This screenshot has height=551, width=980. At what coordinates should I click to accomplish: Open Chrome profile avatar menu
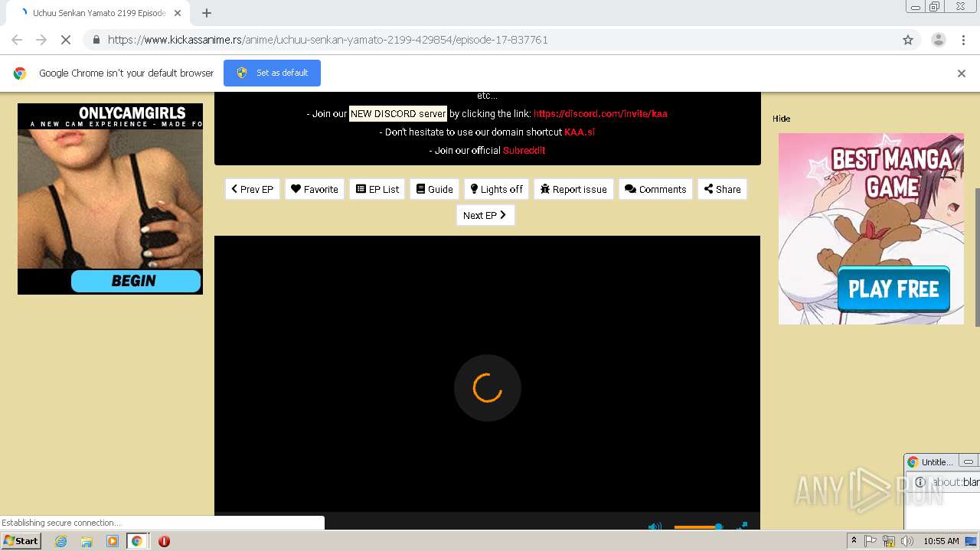tap(938, 40)
